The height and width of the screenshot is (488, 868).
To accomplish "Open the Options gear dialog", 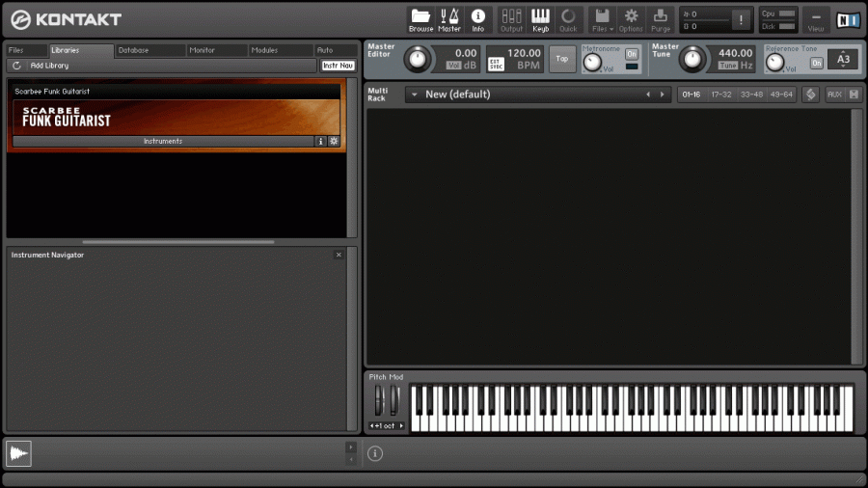I will [x=631, y=20].
